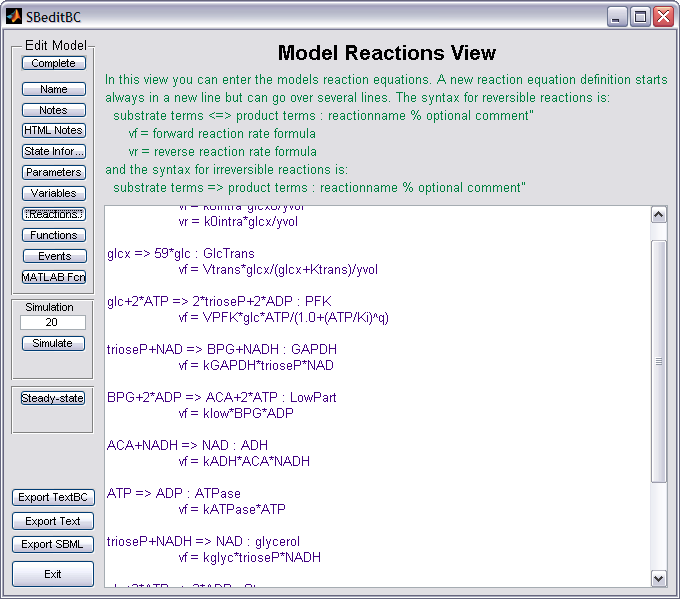680x599 pixels.
Task: Open the MATLAB Fcn view
Action: point(53,277)
